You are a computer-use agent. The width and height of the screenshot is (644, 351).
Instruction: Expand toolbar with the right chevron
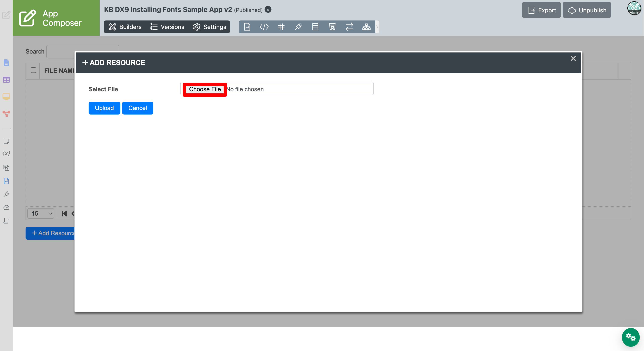377,27
